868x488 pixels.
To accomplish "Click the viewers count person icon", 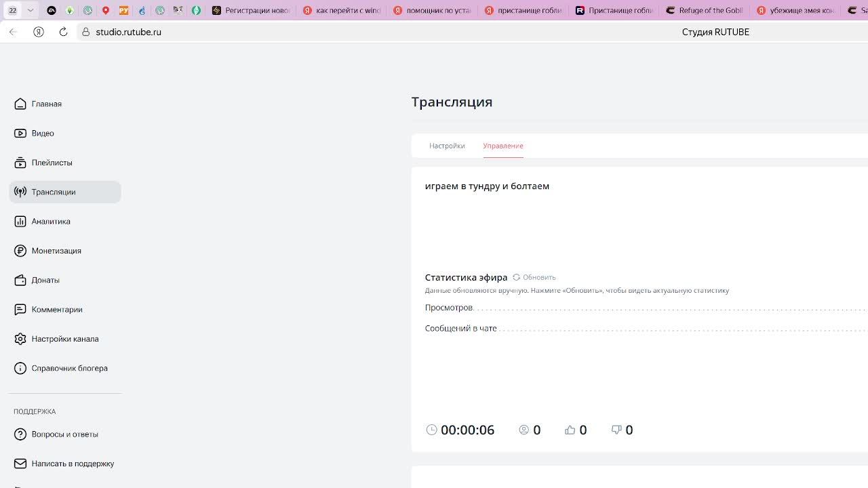I will pyautogui.click(x=524, y=430).
